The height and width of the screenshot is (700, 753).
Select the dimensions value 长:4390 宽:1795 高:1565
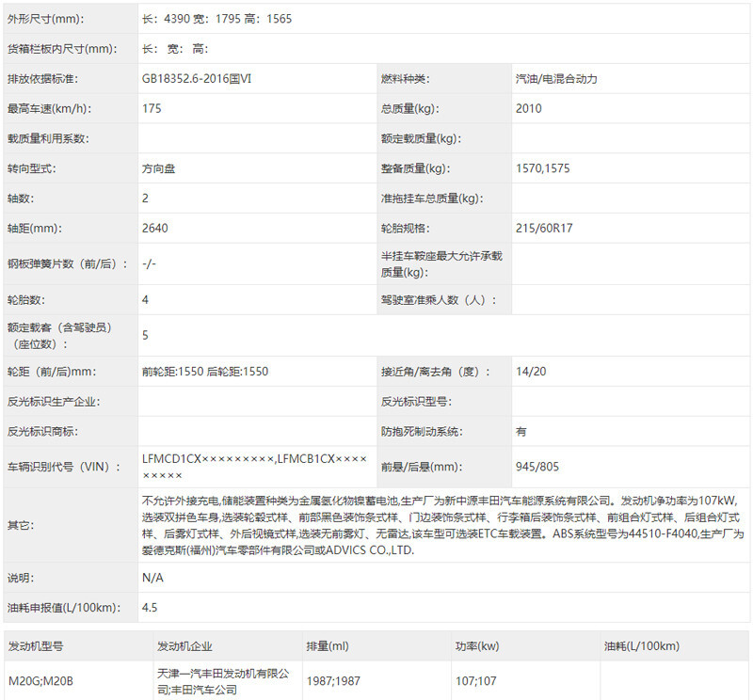tap(216, 19)
